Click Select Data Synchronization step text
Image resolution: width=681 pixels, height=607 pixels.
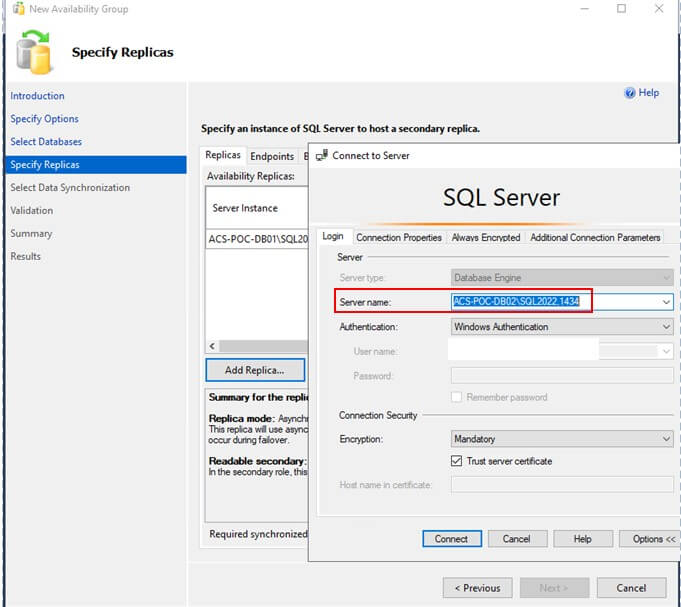(x=70, y=188)
